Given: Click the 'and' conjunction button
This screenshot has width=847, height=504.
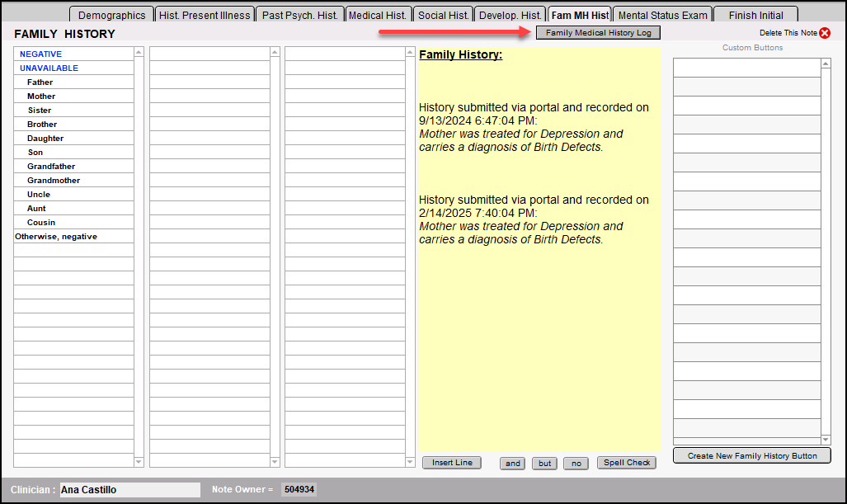Looking at the screenshot, I should point(513,464).
